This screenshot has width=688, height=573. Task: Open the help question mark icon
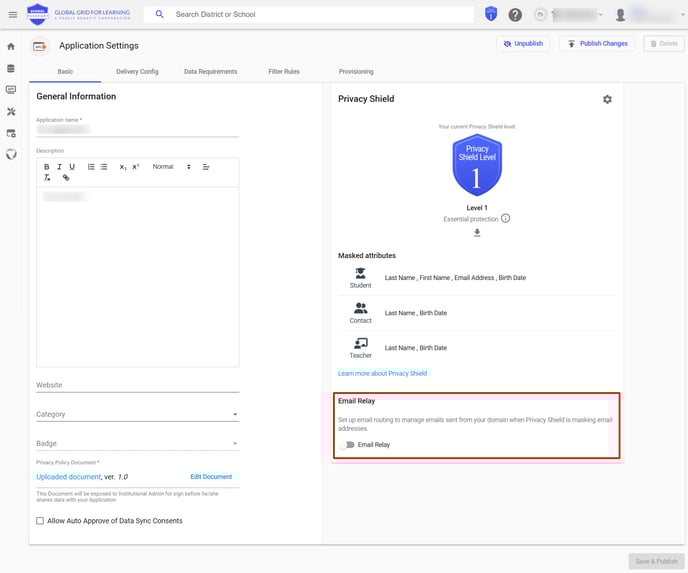click(515, 15)
